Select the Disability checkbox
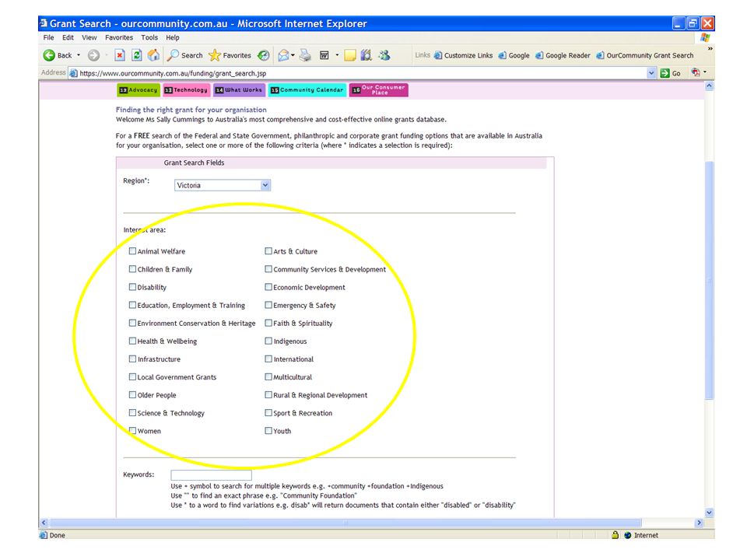 (132, 287)
